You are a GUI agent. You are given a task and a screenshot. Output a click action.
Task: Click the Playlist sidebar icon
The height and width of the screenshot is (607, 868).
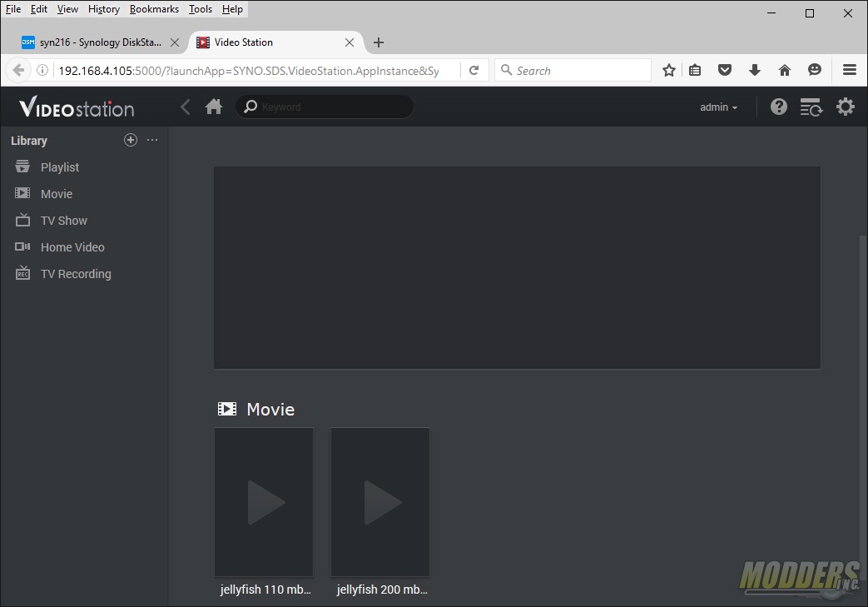pos(22,167)
